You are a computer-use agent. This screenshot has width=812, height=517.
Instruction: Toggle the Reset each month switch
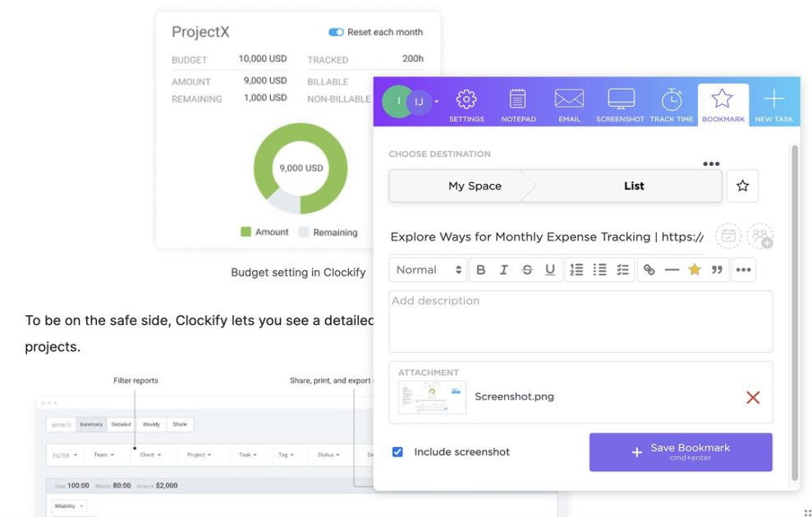pyautogui.click(x=336, y=32)
